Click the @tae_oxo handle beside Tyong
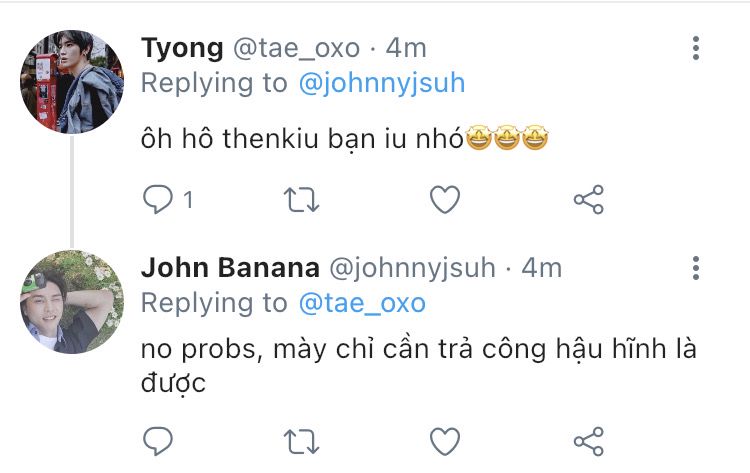 click(296, 49)
